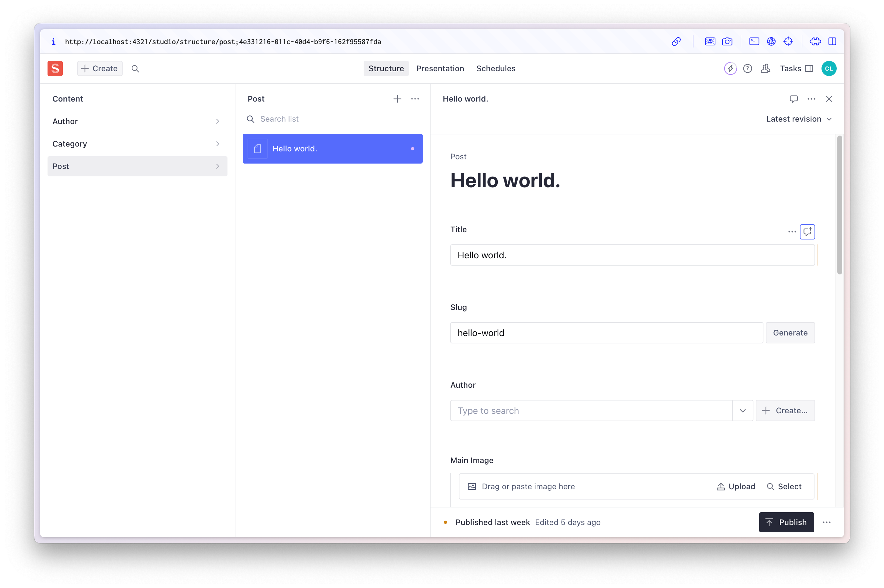Expand the Author reference dropdown arrow
This screenshot has width=884, height=588.
pyautogui.click(x=742, y=411)
